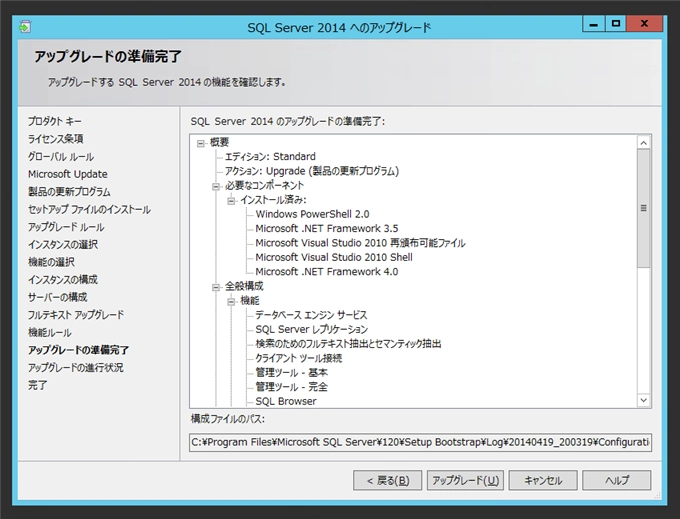
Task: Click the SQL Server setup title bar icon
Action: click(25, 27)
